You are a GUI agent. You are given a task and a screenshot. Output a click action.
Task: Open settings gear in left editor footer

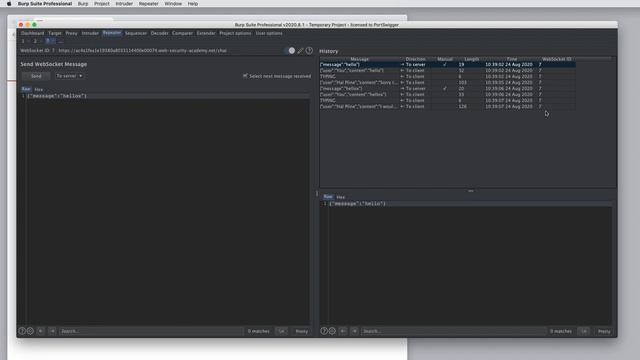coord(30,331)
